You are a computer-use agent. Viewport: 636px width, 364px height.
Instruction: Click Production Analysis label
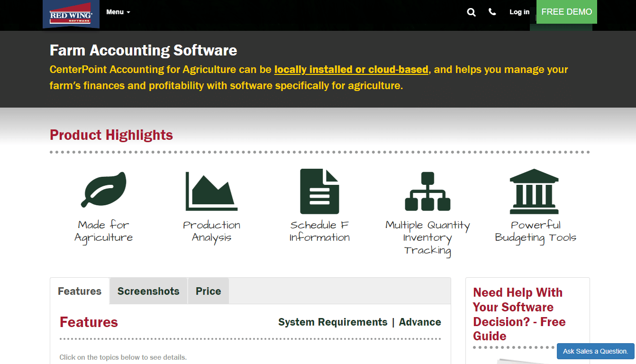211,231
